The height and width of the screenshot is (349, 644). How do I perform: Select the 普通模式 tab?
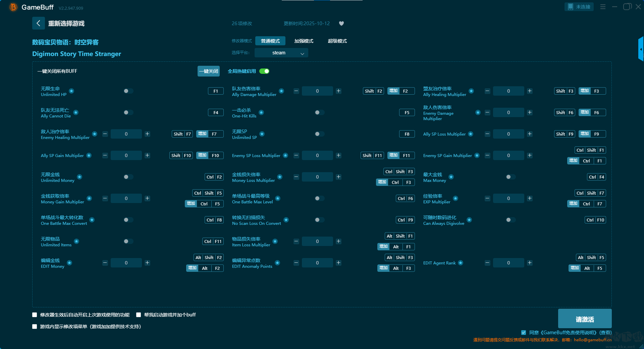(x=270, y=41)
